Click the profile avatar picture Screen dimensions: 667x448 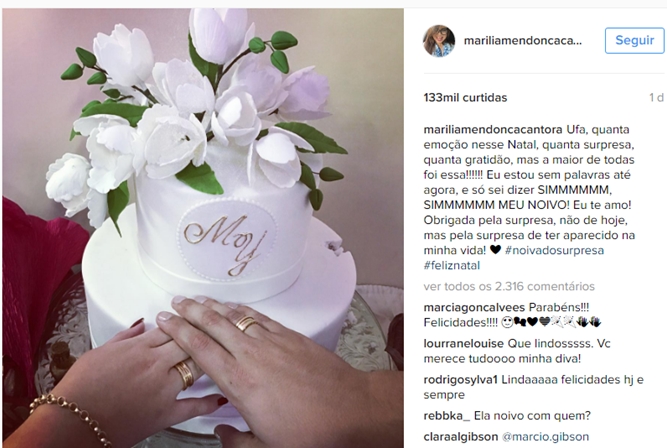coord(439,41)
